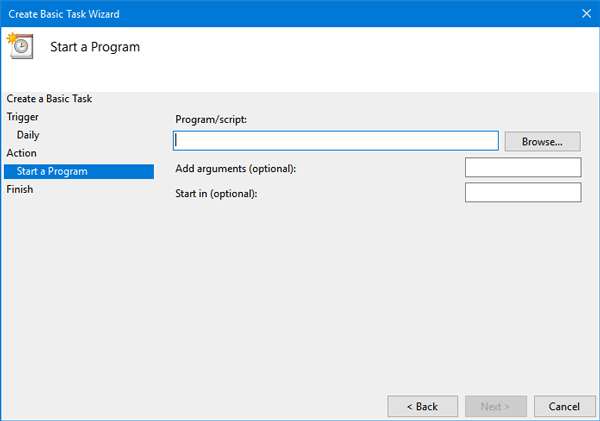Click the task scheduler clock icon
The image size is (600, 421).
coord(20,46)
